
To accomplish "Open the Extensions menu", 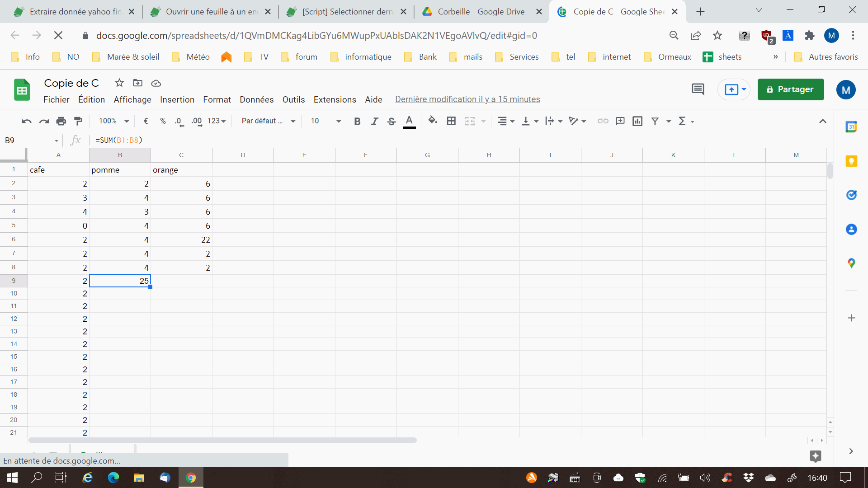I will [x=335, y=99].
